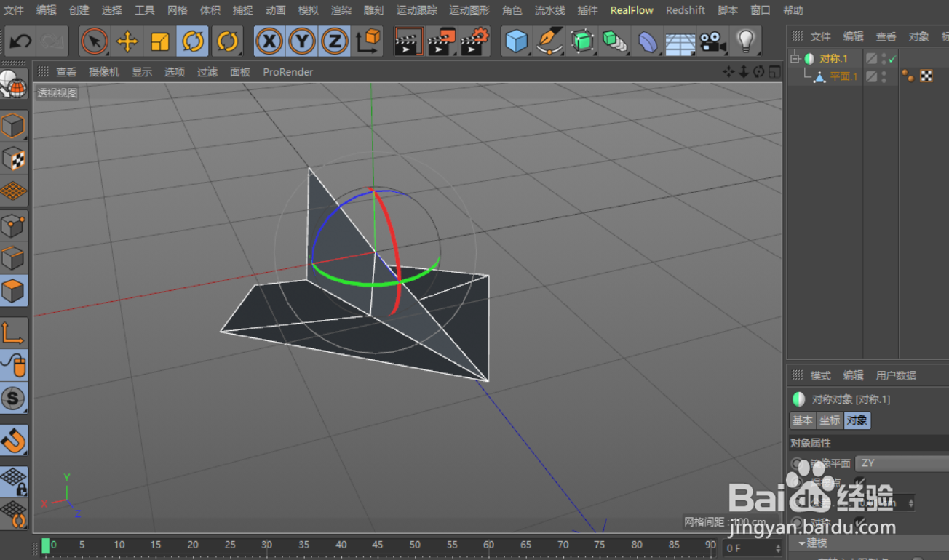949x560 pixels.
Task: Open the ZY mirror plane dropdown
Action: 902,463
